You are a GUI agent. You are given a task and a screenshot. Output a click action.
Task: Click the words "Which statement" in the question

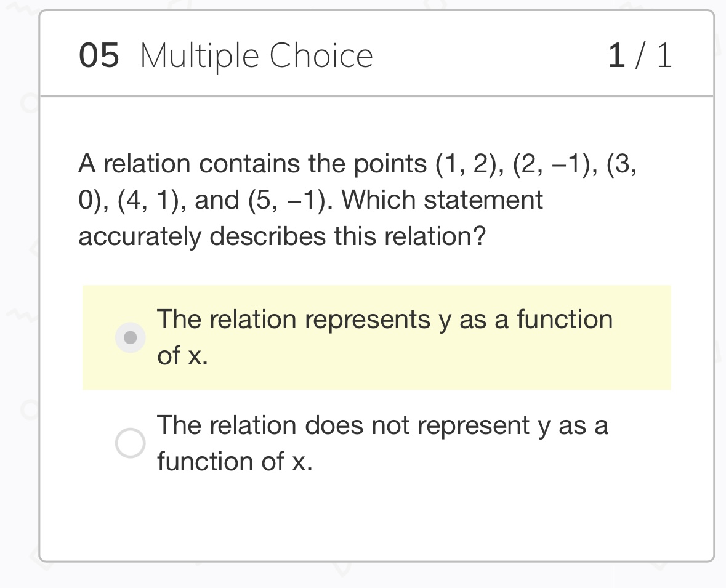coord(442,200)
